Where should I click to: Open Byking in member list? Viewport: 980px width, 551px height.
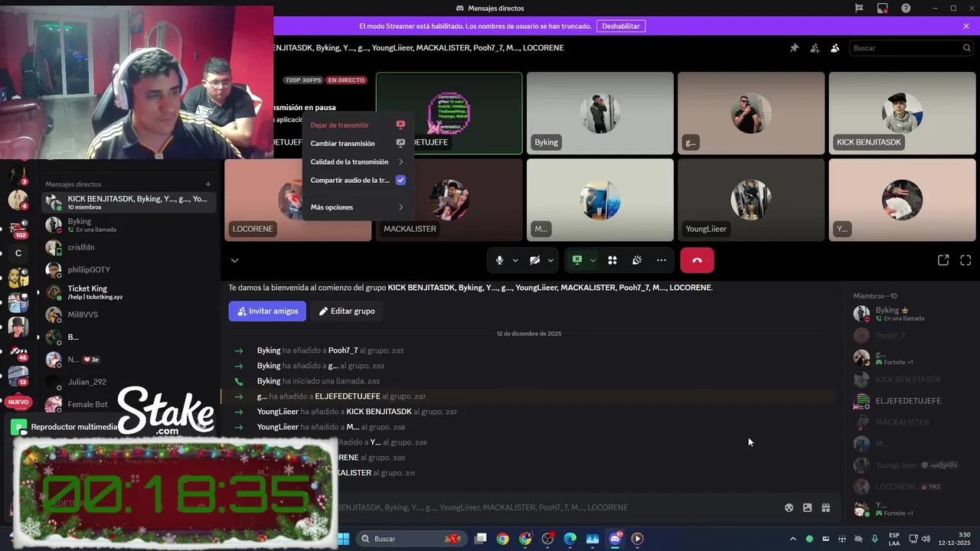[911, 314]
